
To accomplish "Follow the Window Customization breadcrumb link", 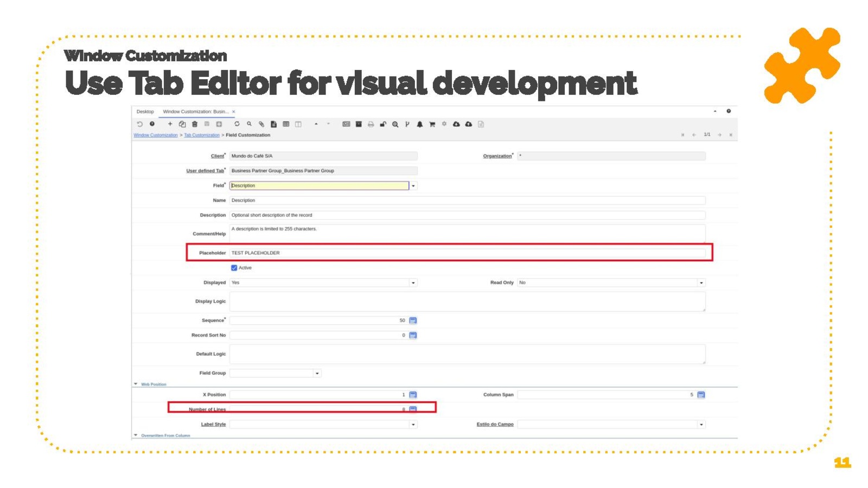I will (x=156, y=135).
